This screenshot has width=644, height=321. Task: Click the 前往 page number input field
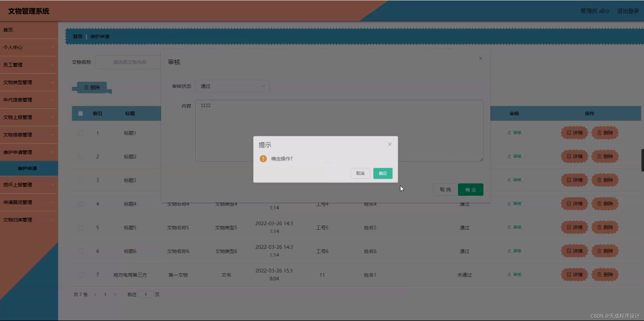(145, 294)
